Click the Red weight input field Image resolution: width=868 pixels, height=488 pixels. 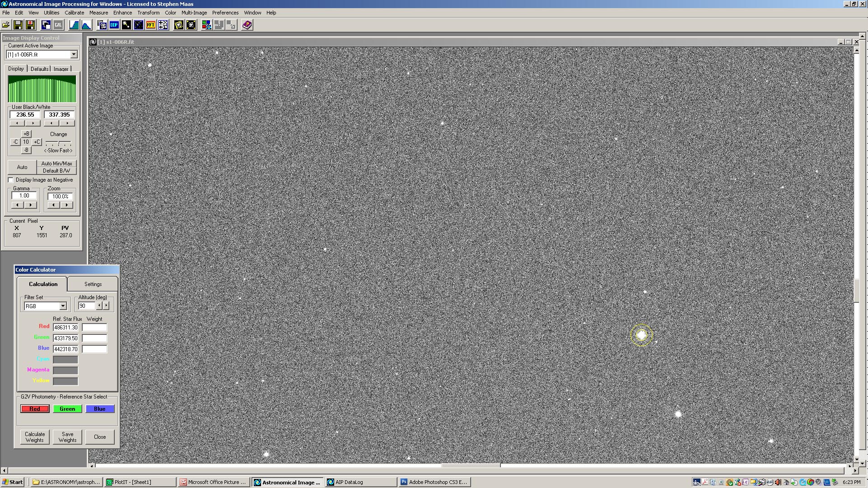(x=94, y=328)
